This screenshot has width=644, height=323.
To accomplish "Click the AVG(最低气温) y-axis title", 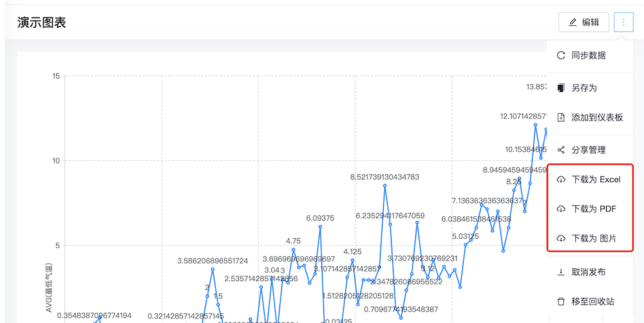I will [48, 288].
